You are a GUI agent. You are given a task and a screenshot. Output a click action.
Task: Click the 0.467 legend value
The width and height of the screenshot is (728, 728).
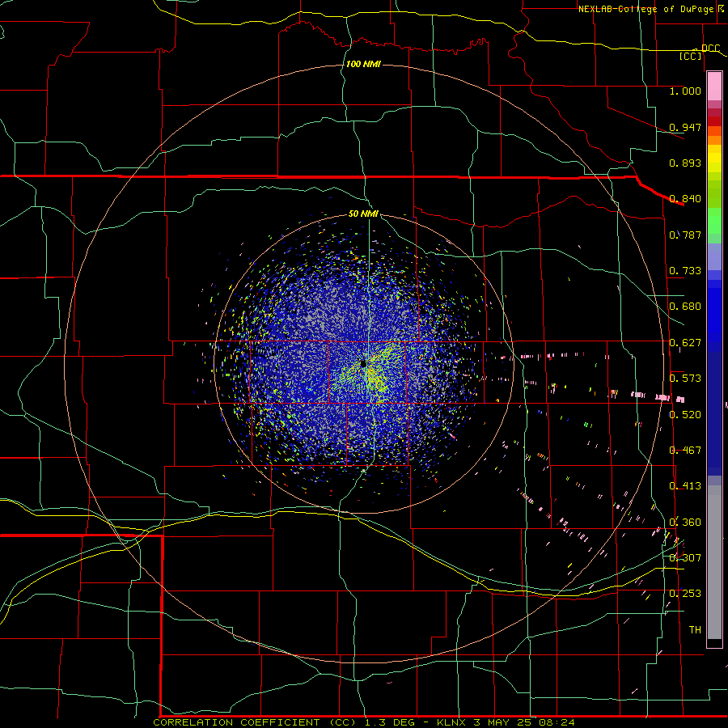(x=685, y=451)
